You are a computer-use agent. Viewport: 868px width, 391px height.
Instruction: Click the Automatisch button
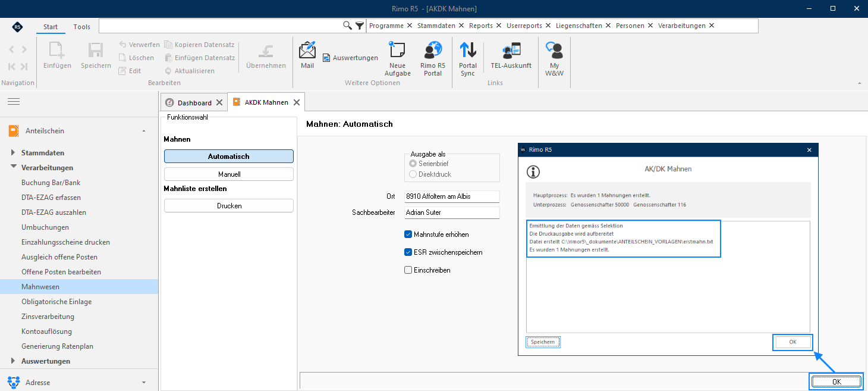click(229, 157)
